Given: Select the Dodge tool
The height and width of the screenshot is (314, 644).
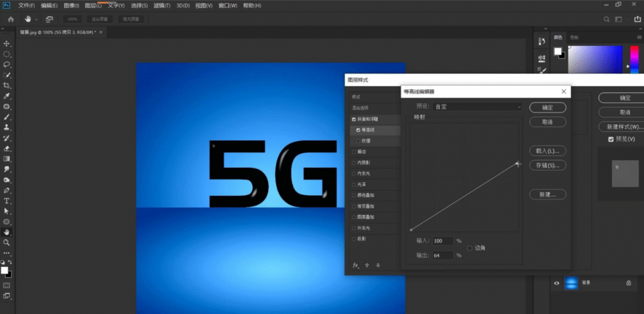Looking at the screenshot, I should (x=6, y=180).
